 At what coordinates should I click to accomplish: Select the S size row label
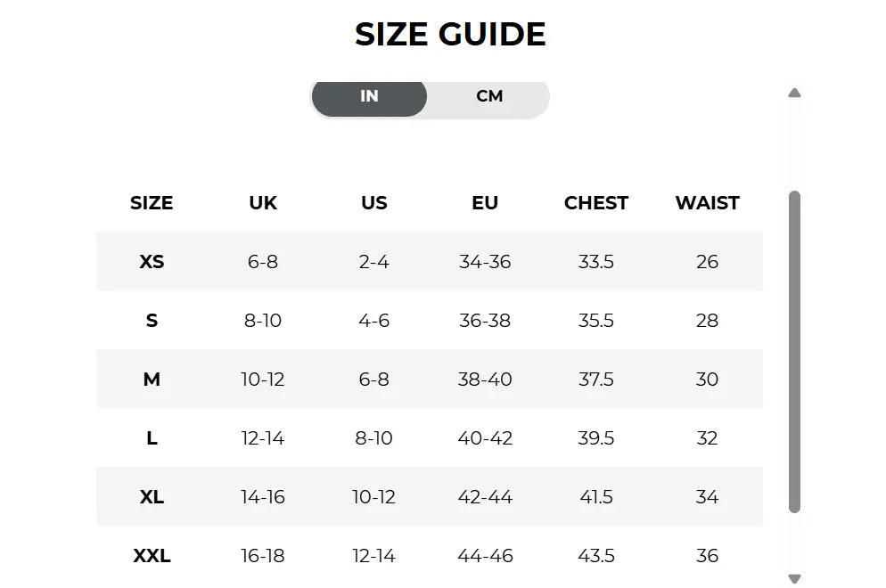point(152,320)
